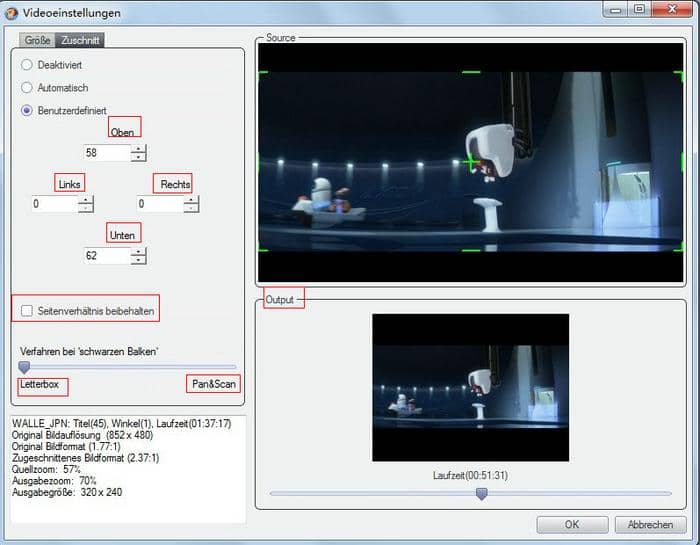
Task: Click the schwarzen Balken slider handle
Action: pos(24,367)
